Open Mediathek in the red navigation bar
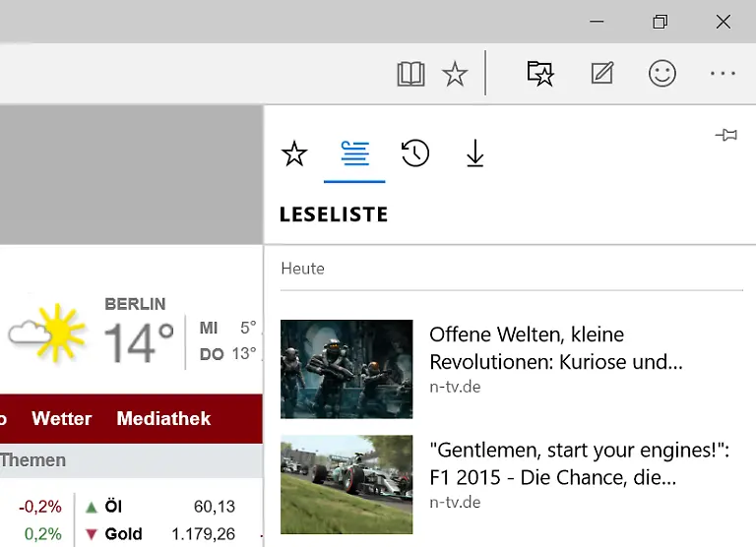This screenshot has width=756, height=547. click(163, 418)
